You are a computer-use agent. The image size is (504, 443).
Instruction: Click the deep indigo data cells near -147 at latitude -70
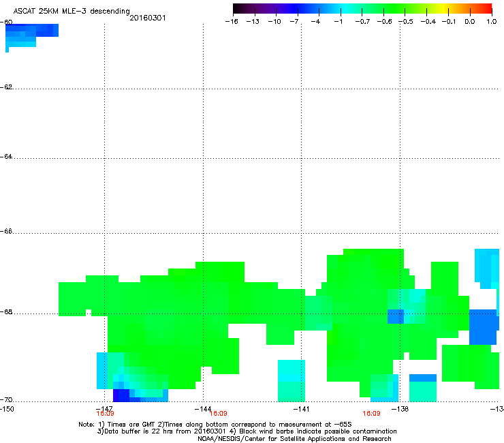point(121,395)
